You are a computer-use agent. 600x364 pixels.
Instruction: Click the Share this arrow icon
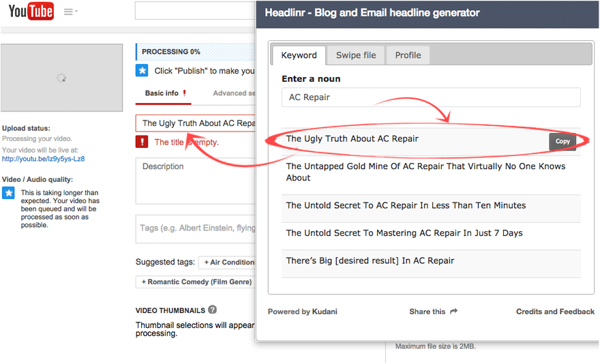click(x=454, y=312)
